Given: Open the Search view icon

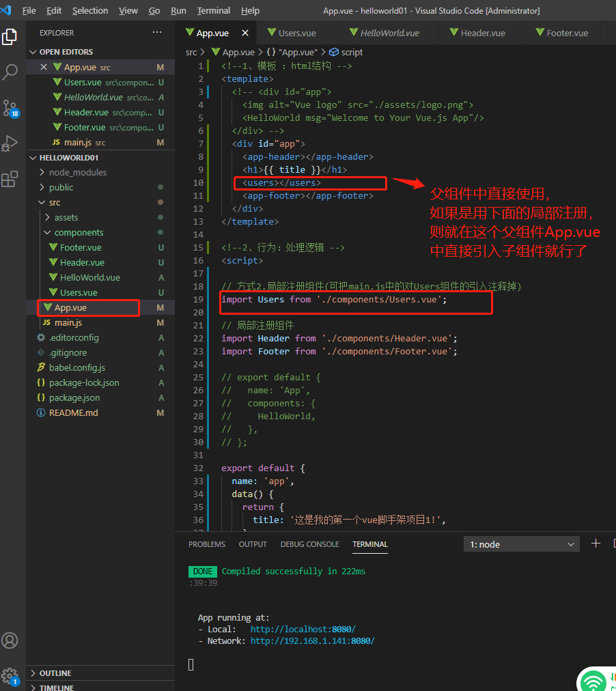Looking at the screenshot, I should (x=10, y=72).
